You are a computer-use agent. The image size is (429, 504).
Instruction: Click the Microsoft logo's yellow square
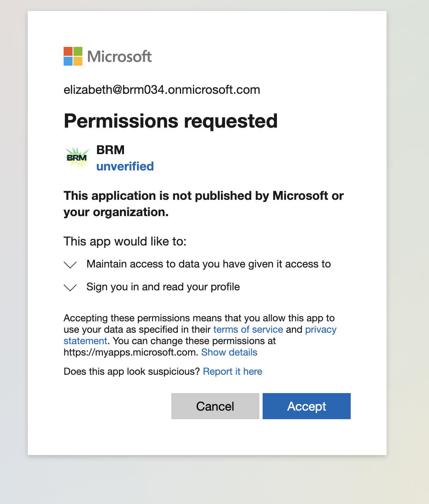point(78,61)
